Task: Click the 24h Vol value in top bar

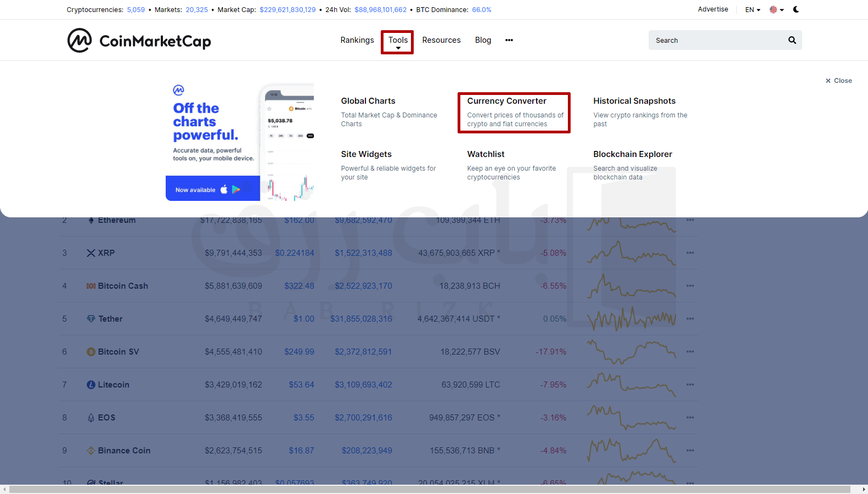Action: pos(381,10)
